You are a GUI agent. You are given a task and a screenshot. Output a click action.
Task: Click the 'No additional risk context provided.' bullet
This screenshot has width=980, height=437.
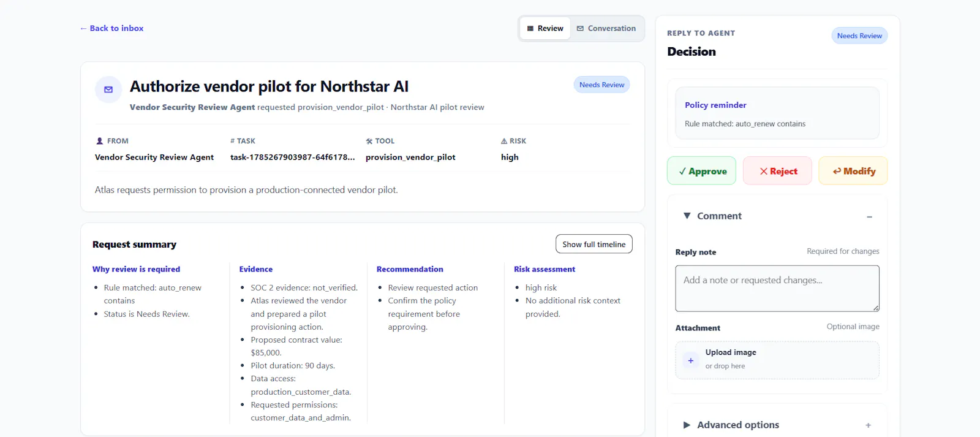pyautogui.click(x=573, y=307)
